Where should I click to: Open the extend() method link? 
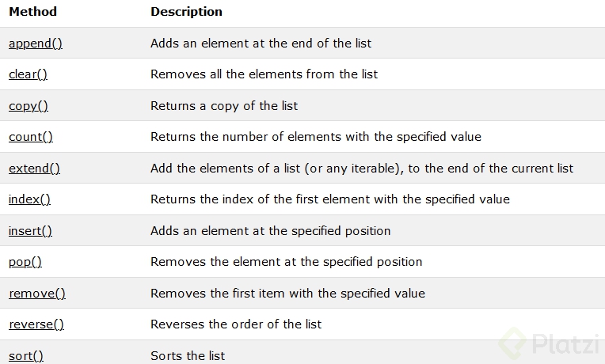tap(34, 169)
